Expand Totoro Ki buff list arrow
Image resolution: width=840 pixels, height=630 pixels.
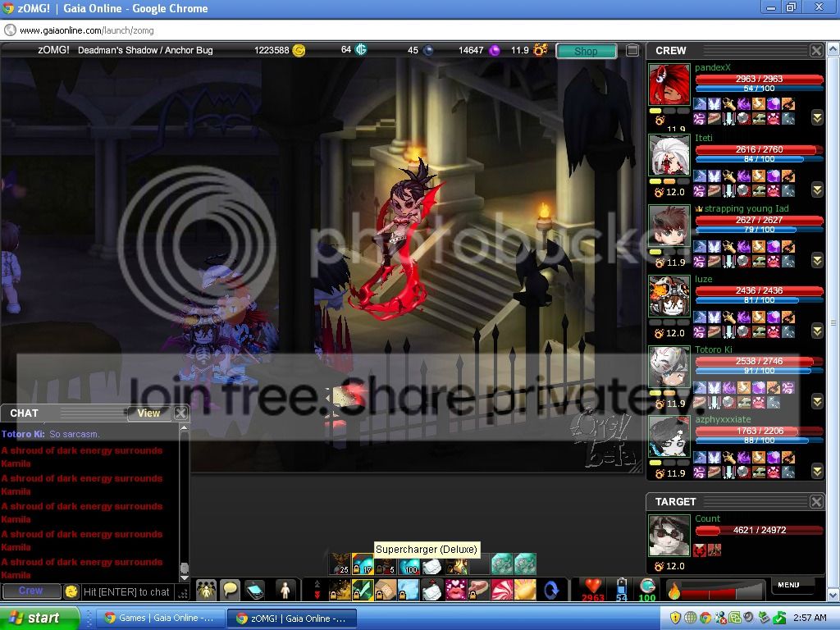[x=817, y=400]
